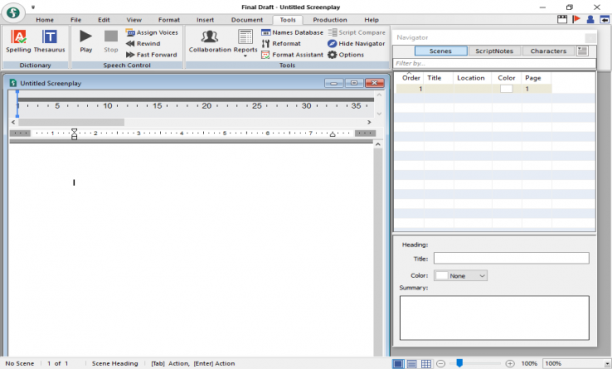The height and width of the screenshot is (369, 612).
Task: Open the Insert ribbon tab
Action: point(205,20)
